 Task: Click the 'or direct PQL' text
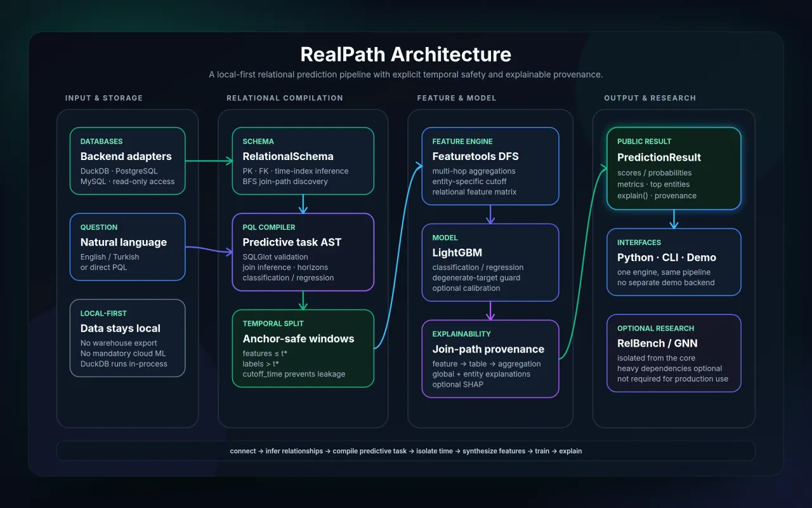(103, 267)
